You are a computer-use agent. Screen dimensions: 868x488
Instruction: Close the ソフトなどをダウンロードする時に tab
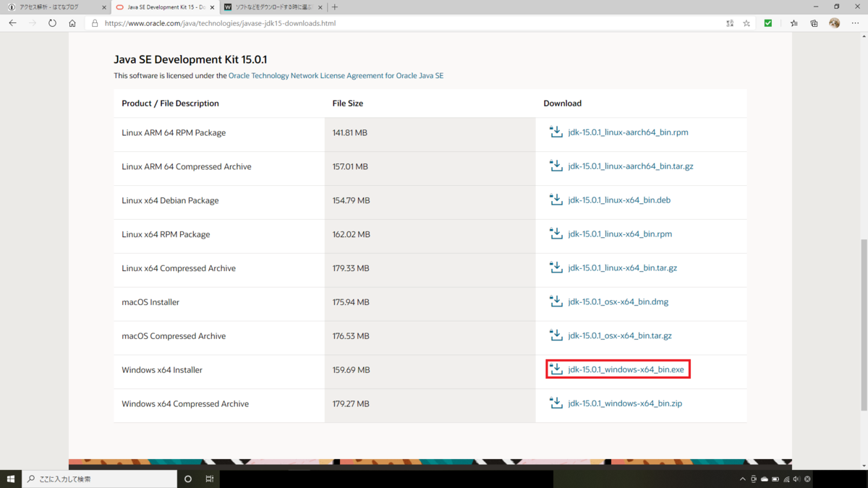pos(320,7)
